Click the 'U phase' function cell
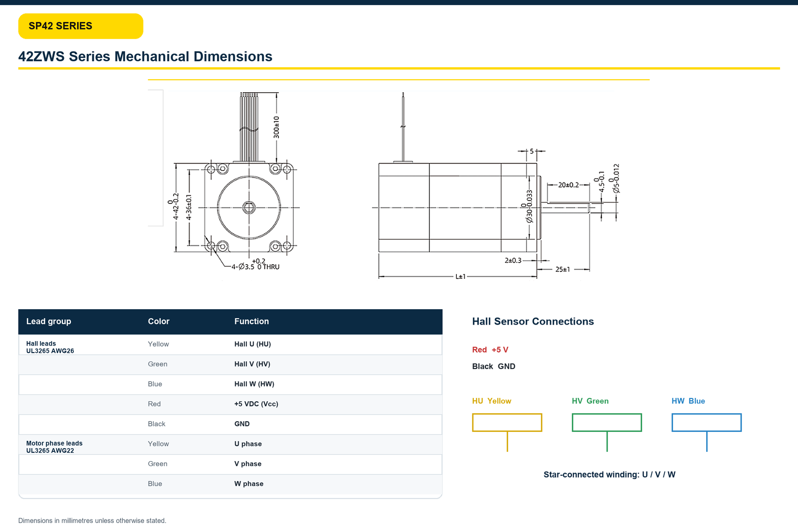 tap(248, 444)
